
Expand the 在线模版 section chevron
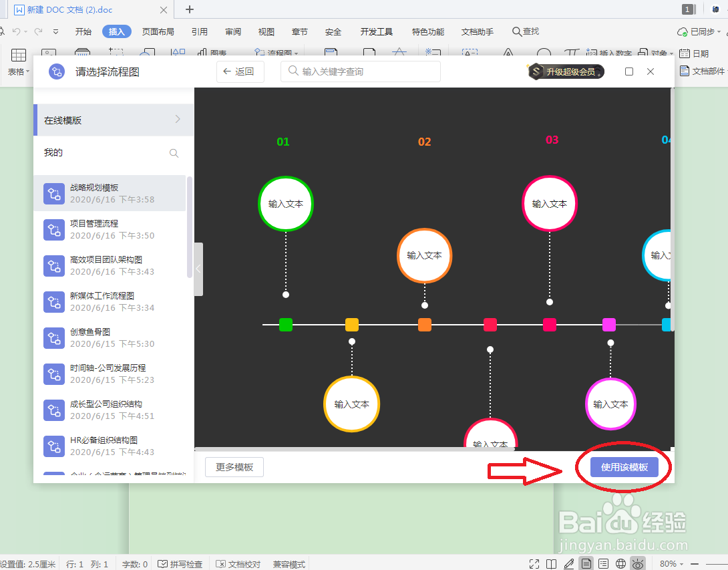pos(178,120)
